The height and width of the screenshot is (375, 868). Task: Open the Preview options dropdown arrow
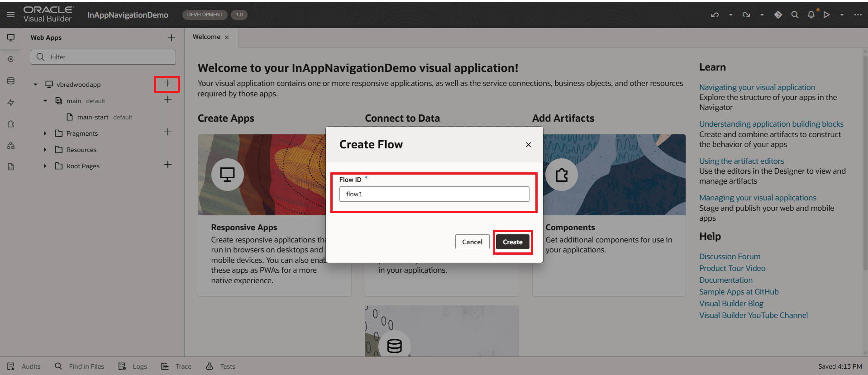[842, 15]
